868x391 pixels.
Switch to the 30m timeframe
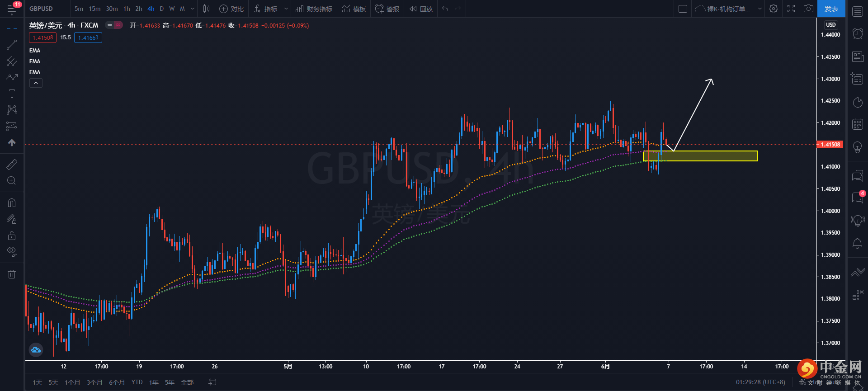click(x=112, y=9)
